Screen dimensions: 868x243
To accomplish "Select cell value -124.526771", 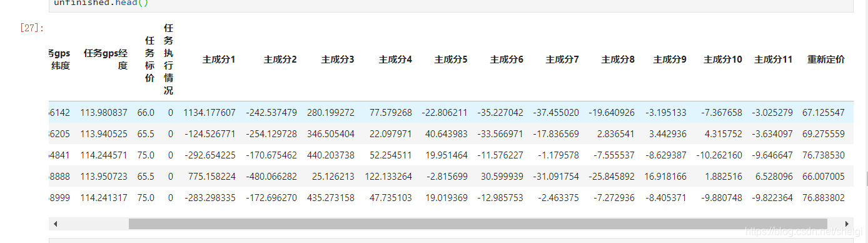I will (210, 134).
